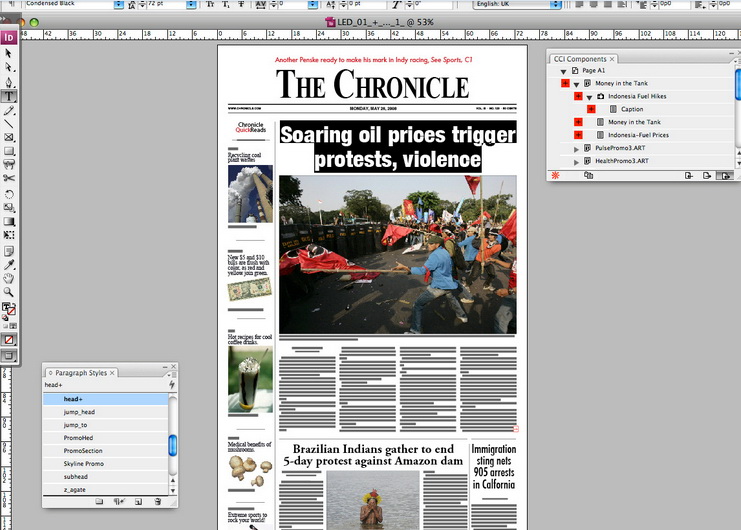Click the Soaring oil prices headline text

click(397, 146)
